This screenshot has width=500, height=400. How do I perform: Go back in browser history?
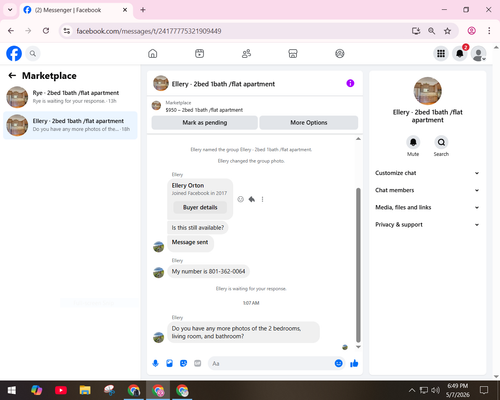pyautogui.click(x=11, y=31)
